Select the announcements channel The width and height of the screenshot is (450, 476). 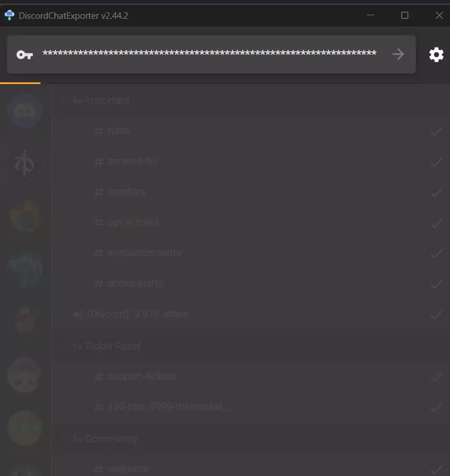tap(250, 253)
